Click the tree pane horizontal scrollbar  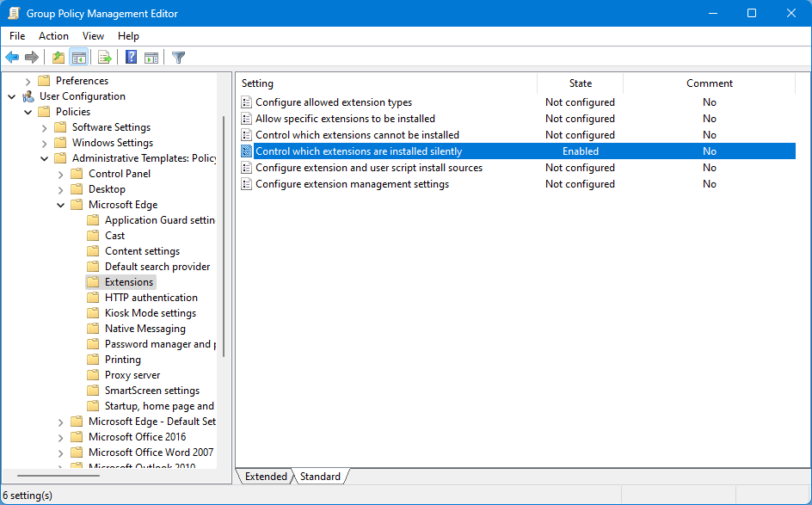tap(58, 476)
